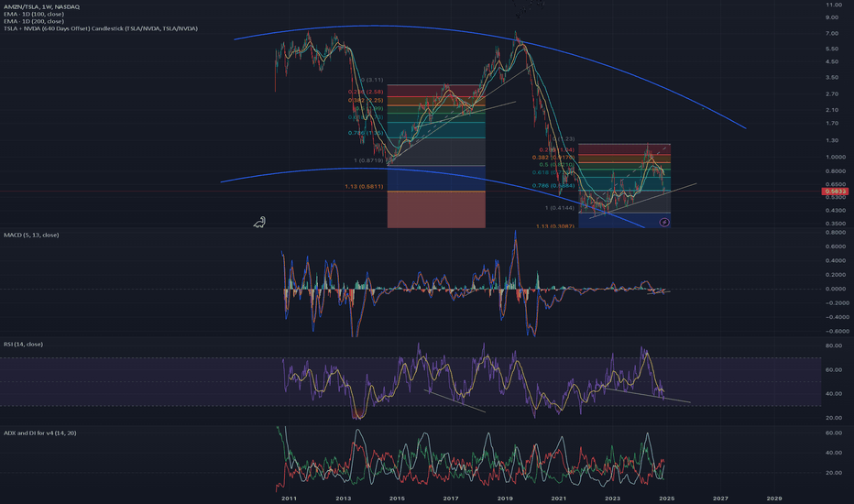Click 2017 on the time axis
This screenshot has height=504, width=854.
coord(451,498)
